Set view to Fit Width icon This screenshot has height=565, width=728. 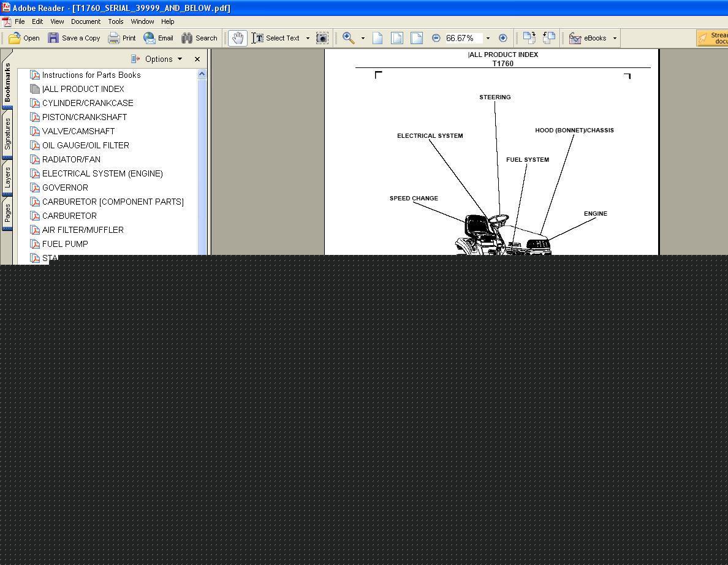[417, 38]
